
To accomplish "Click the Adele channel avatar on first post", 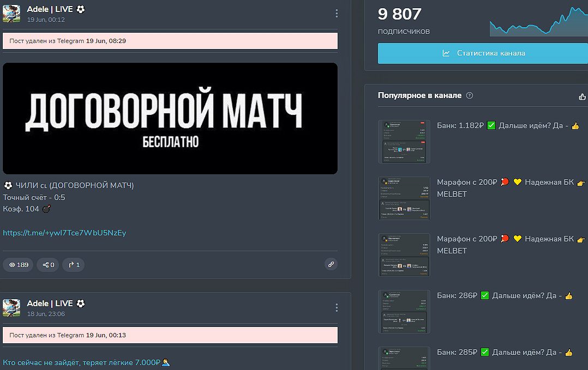I will 11,14.
